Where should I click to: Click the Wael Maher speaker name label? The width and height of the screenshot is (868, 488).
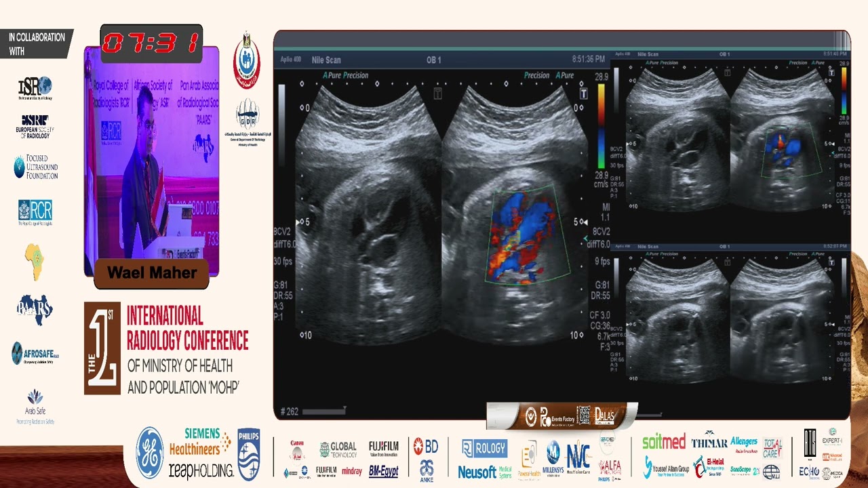click(x=151, y=273)
